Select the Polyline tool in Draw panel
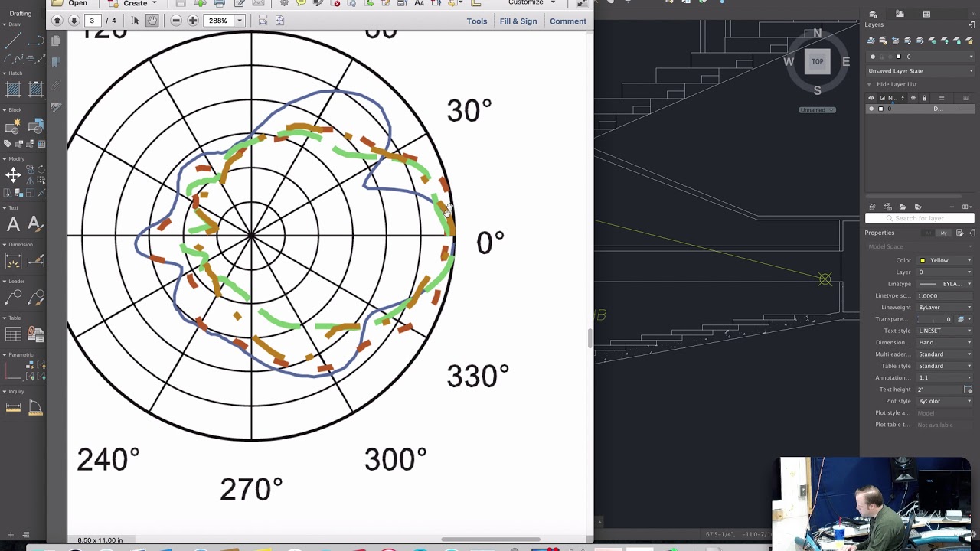980x551 pixels. [35, 41]
